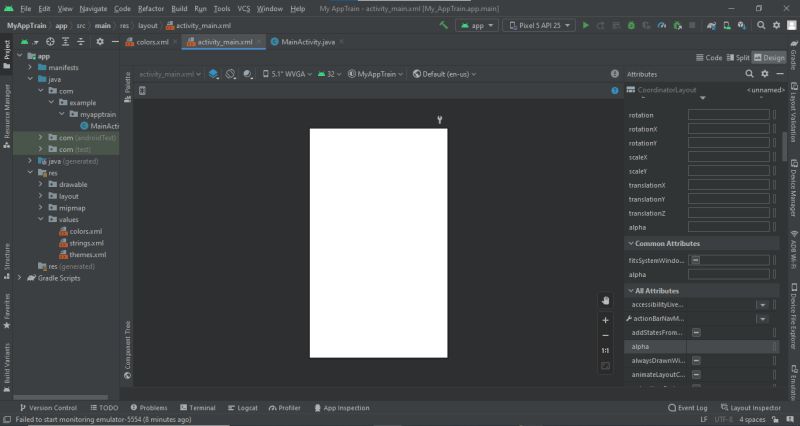This screenshot has width=800, height=426.
Task: Open the SDK Manager toolbar icon
Action: coord(742,25)
